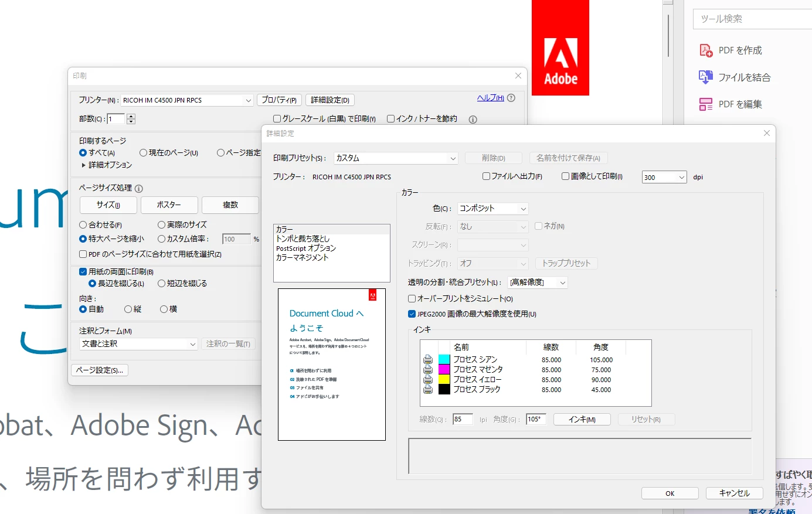The image size is (812, 514).
Task: Open 印刷プリセット dropdown showing カスタム
Action: [x=396, y=158]
